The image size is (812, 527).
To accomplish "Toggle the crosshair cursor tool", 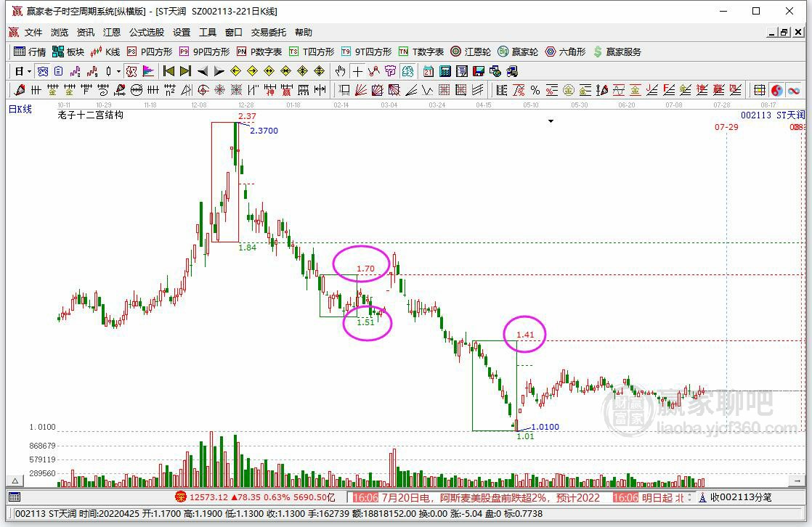I will point(357,71).
